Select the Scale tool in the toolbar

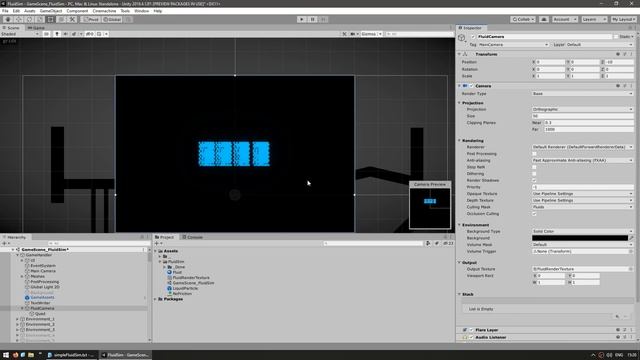[40, 19]
